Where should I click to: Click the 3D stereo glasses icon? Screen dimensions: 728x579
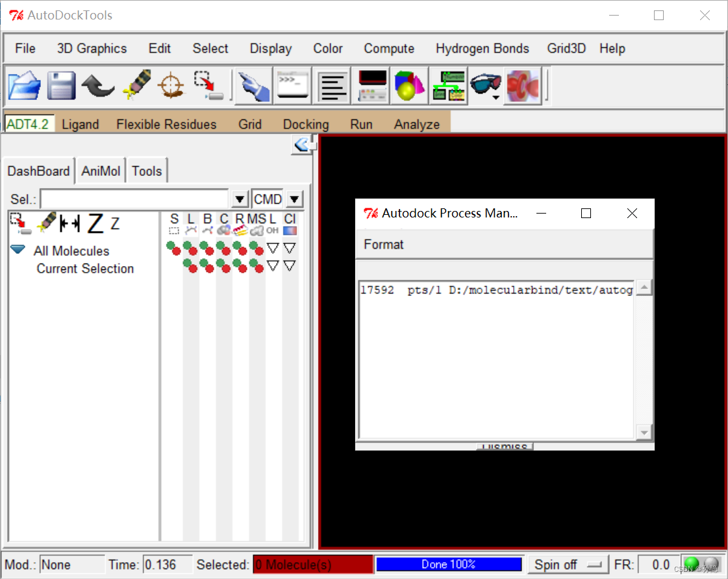tap(484, 84)
